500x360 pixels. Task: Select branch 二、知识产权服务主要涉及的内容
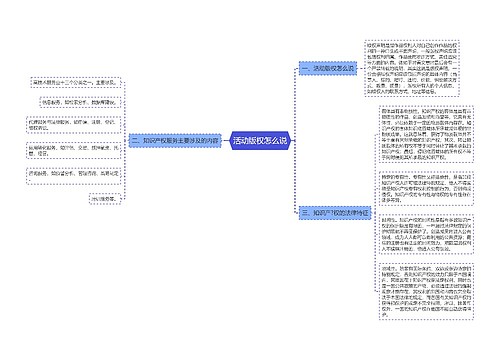coord(175,141)
